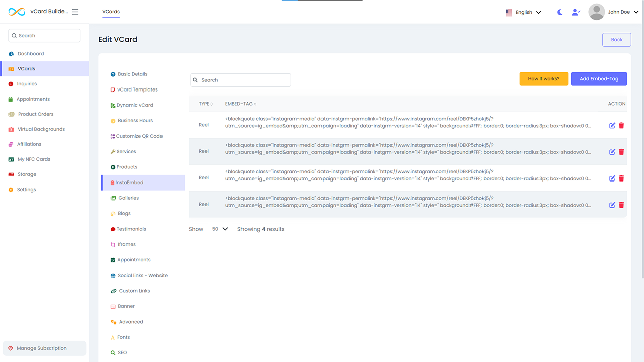Viewport: 644px width, 362px height.
Task: Click the Add Embed-Tag button
Action: click(x=599, y=79)
